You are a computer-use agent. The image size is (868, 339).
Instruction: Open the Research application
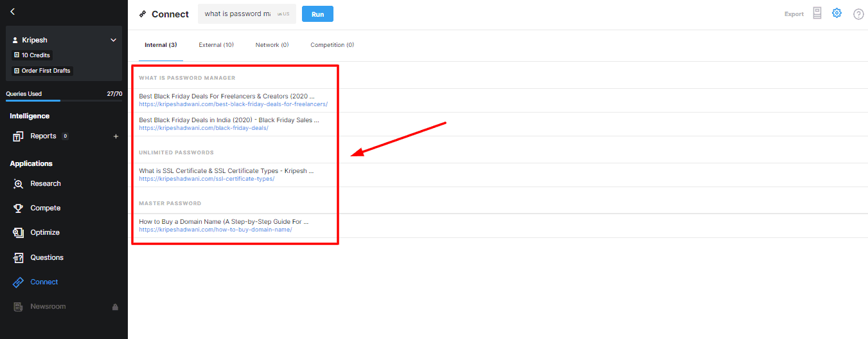(x=45, y=183)
